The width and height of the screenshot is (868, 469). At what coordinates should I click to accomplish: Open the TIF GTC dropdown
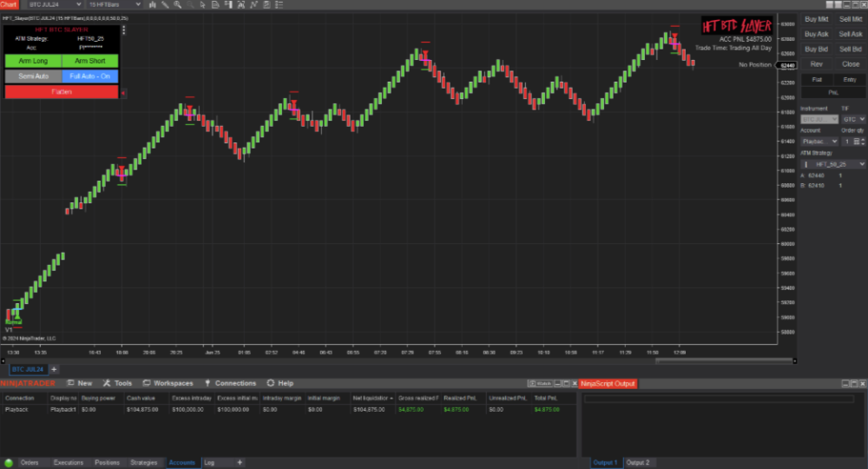coord(853,120)
